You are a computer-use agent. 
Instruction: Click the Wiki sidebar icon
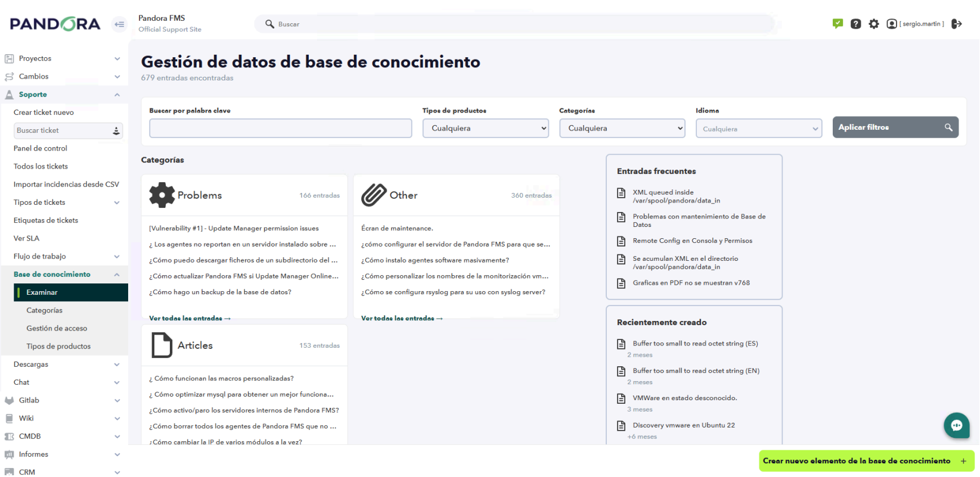[9, 418]
